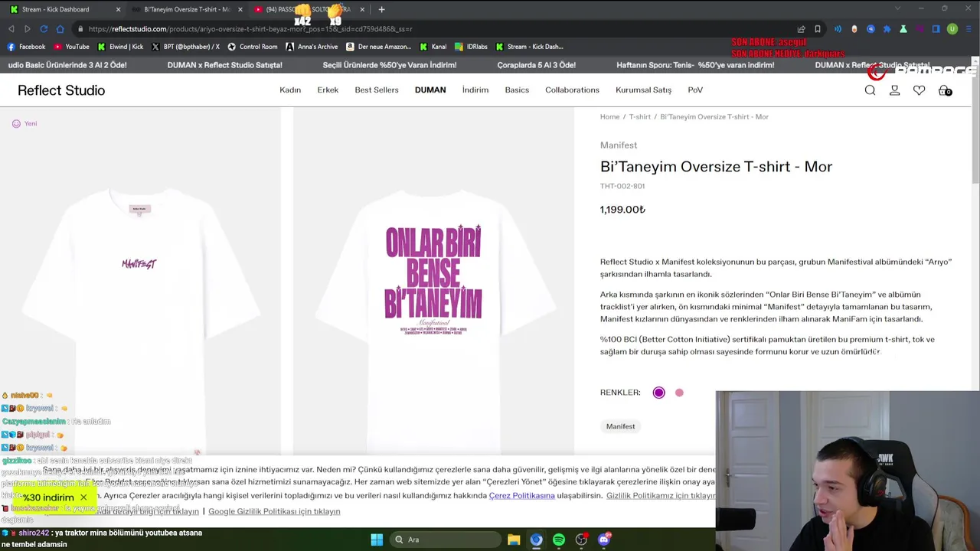Open the Facebook bookmark
This screenshot has height=551, width=980.
[27, 47]
